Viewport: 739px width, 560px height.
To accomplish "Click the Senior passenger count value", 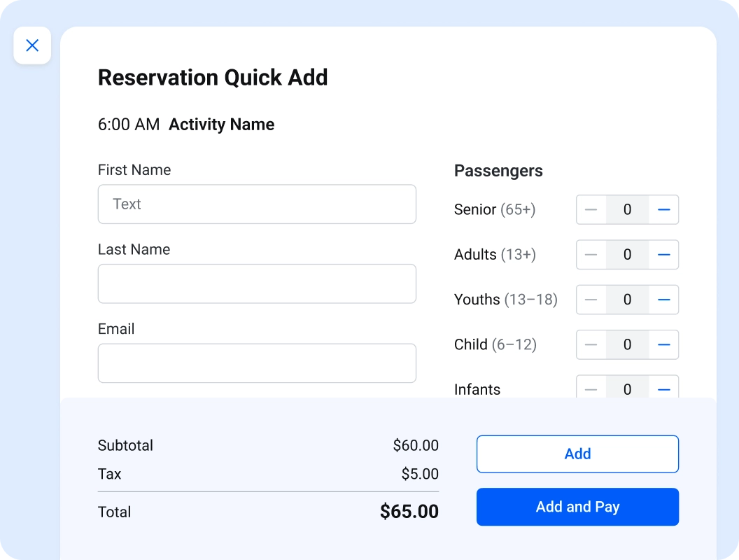I will click(627, 209).
